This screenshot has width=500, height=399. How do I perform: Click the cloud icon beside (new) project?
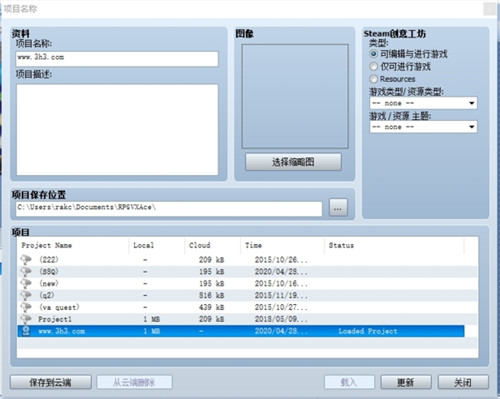coord(26,283)
